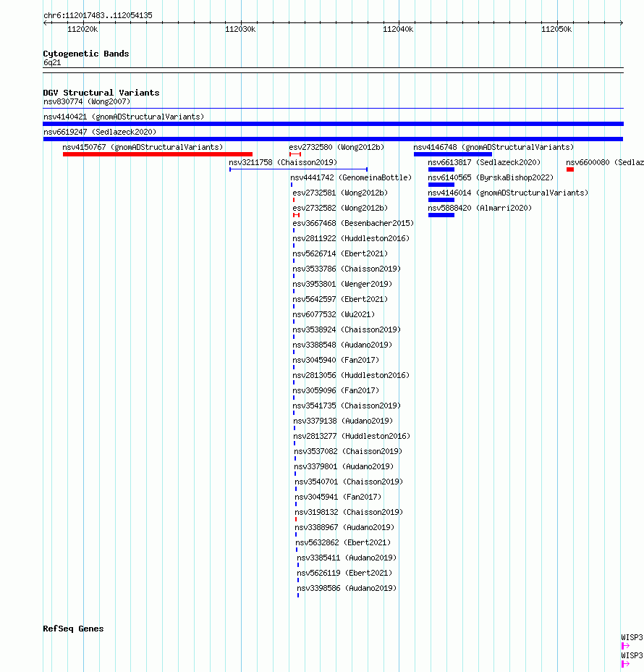Click nsv2813056 (Huddleston2016) label
This screenshot has width=644, height=672.
(351, 375)
